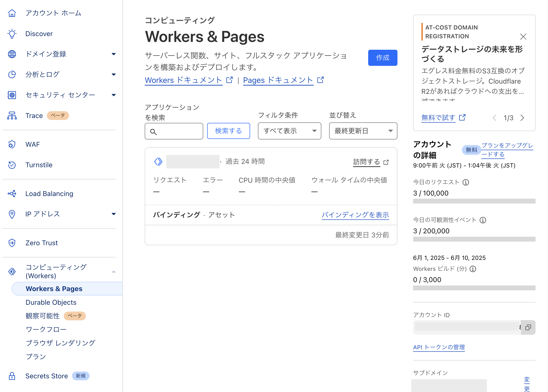Click 無料で試す link in promo
The height and width of the screenshot is (392, 548).
coord(438,118)
